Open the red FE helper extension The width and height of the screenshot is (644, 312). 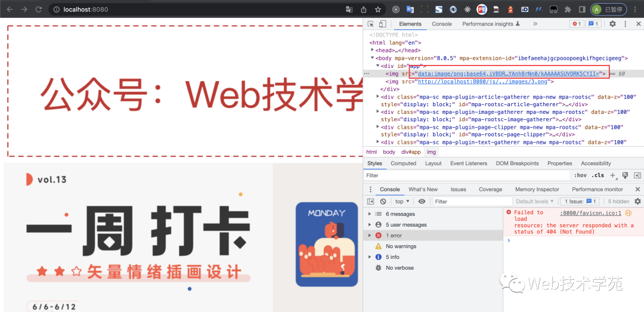coord(482,10)
